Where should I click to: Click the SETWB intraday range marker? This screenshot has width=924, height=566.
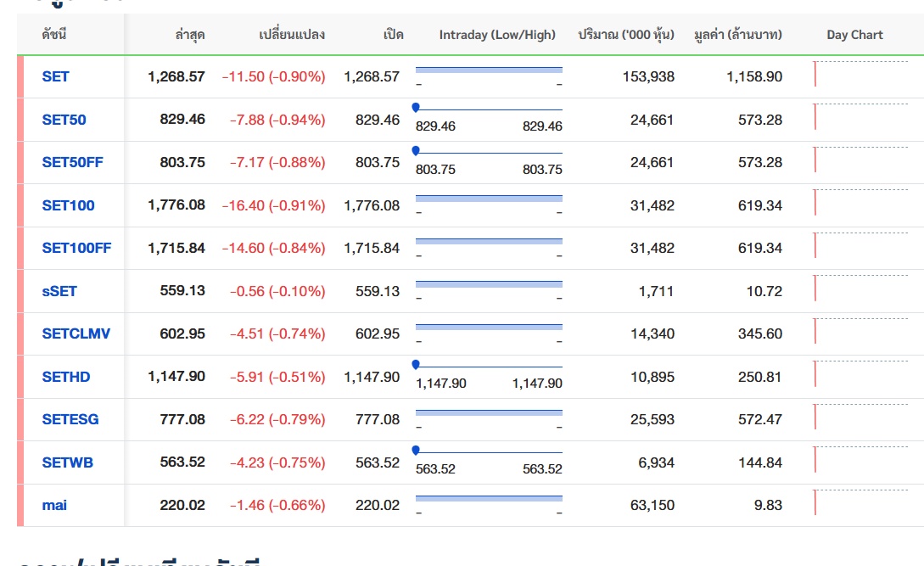click(x=416, y=451)
